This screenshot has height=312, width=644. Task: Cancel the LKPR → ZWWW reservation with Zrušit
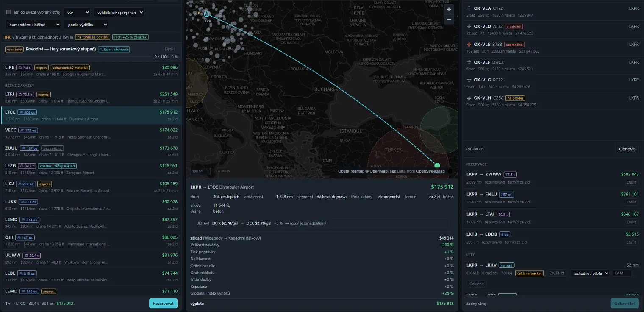pos(631,182)
